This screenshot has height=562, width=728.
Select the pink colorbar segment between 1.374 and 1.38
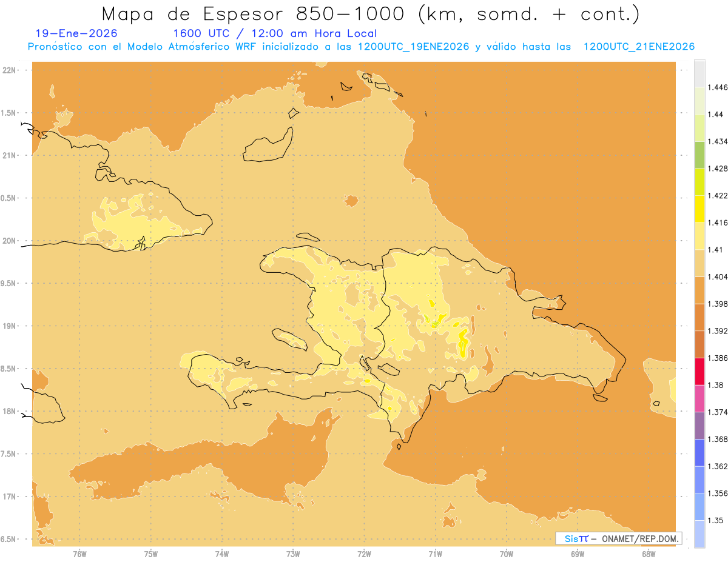(699, 398)
